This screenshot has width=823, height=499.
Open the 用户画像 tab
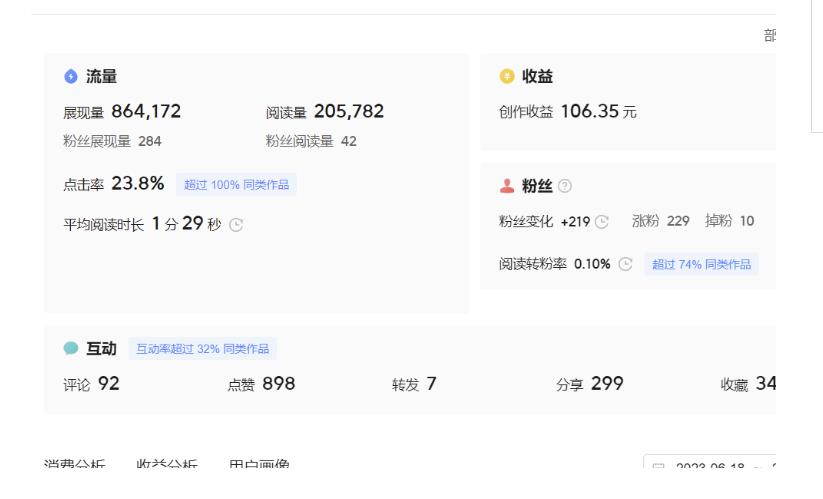259,466
